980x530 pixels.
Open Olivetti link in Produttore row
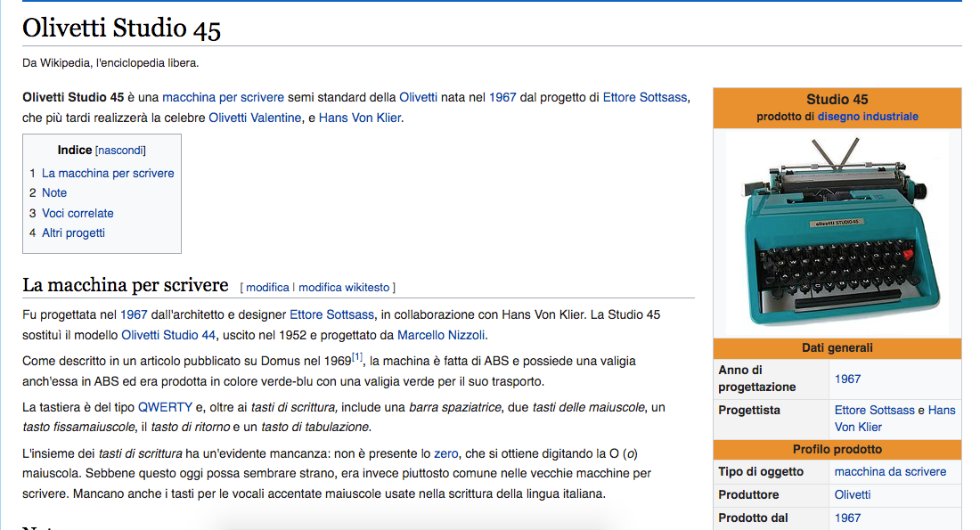pyautogui.click(x=853, y=495)
